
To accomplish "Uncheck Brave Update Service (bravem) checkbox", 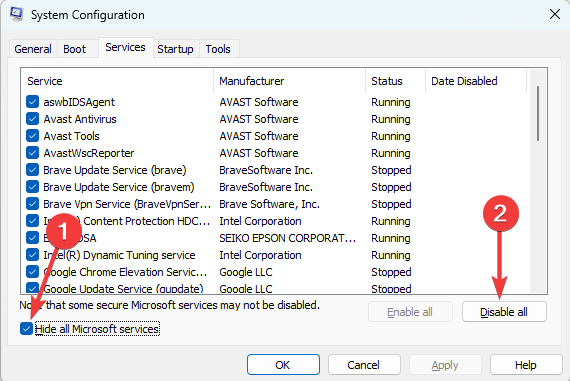I will (x=32, y=187).
